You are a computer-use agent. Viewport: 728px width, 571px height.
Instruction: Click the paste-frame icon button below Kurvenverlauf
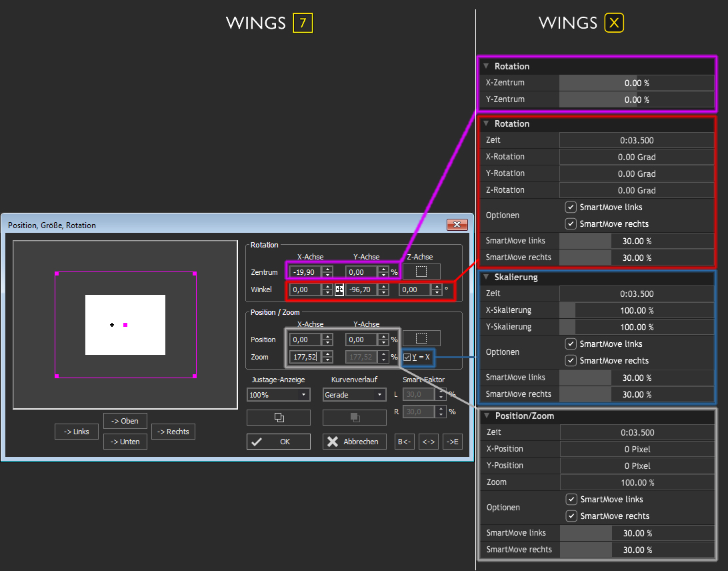coord(355,417)
